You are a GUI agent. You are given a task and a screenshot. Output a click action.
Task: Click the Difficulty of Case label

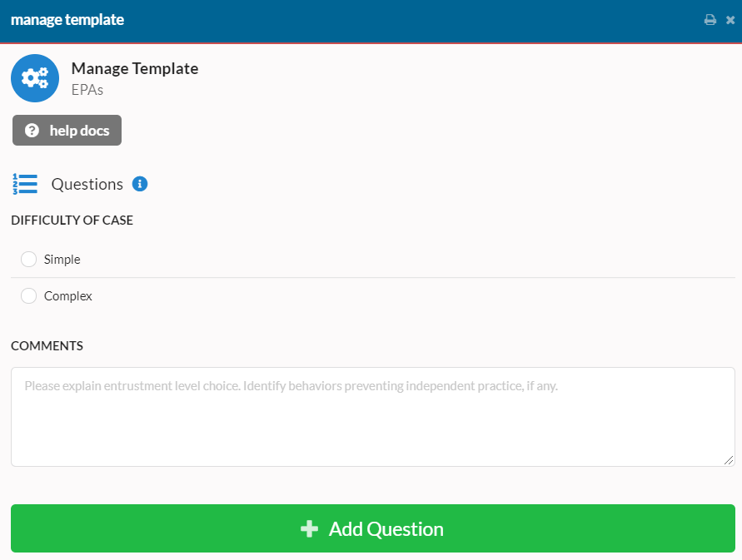(72, 220)
